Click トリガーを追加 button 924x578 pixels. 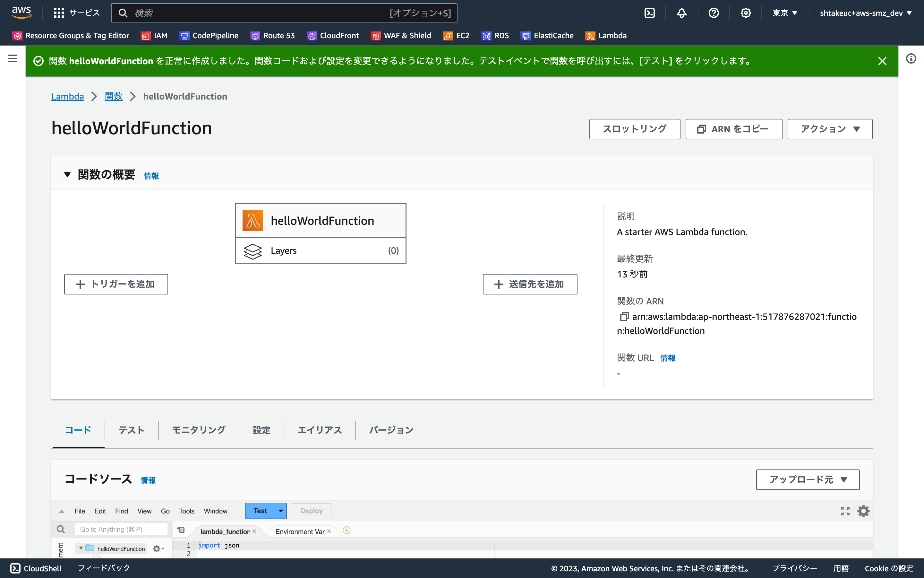click(x=116, y=284)
